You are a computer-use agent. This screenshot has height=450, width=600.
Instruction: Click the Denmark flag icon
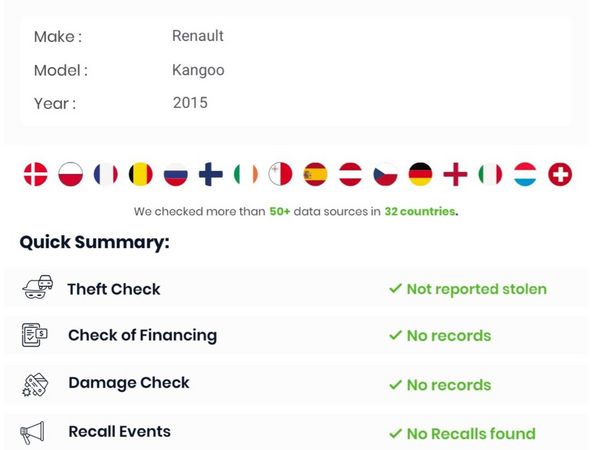tap(35, 174)
